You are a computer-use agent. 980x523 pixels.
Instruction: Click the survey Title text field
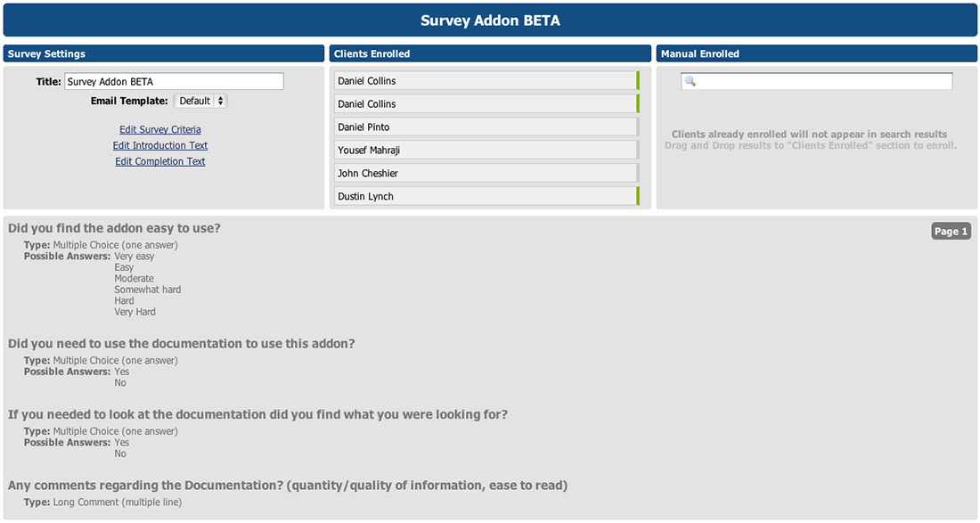174,82
